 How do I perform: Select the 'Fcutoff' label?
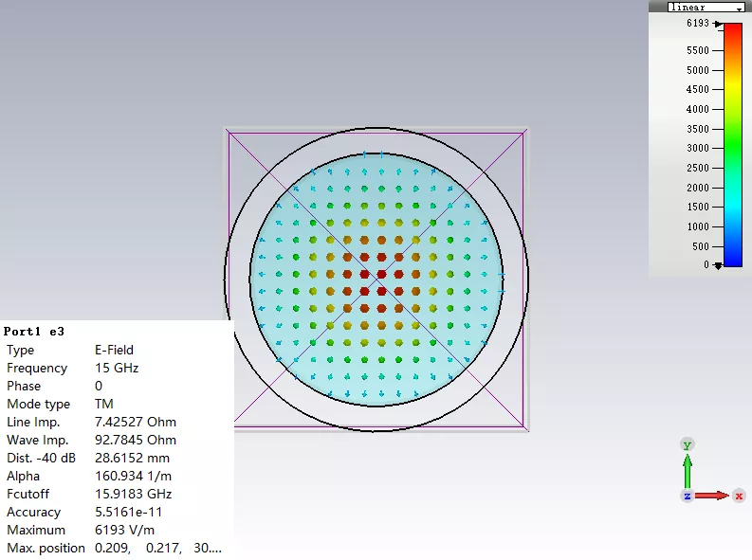pyautogui.click(x=28, y=494)
